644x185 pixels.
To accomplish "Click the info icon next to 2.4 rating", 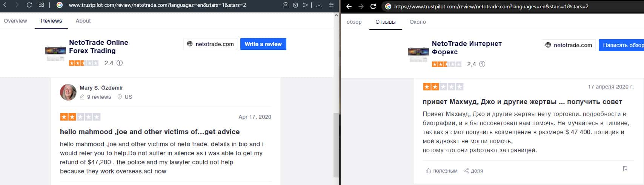I will click(x=120, y=63).
